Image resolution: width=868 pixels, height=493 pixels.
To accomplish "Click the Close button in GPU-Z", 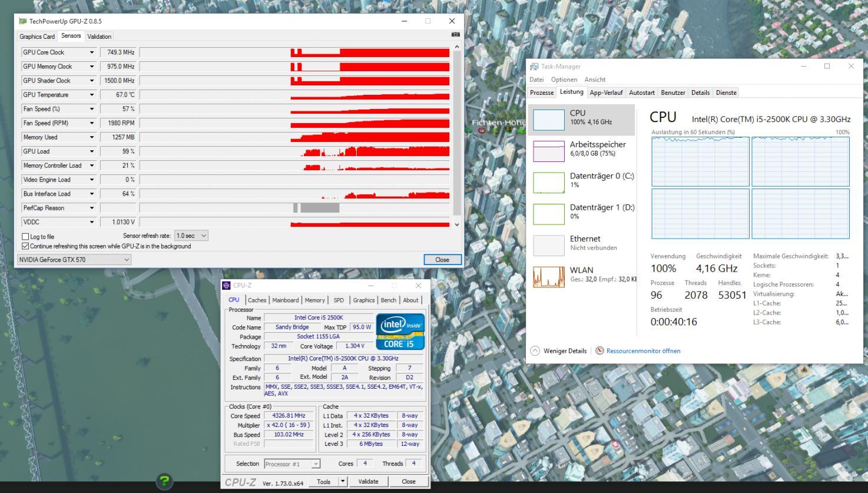I will pos(442,260).
